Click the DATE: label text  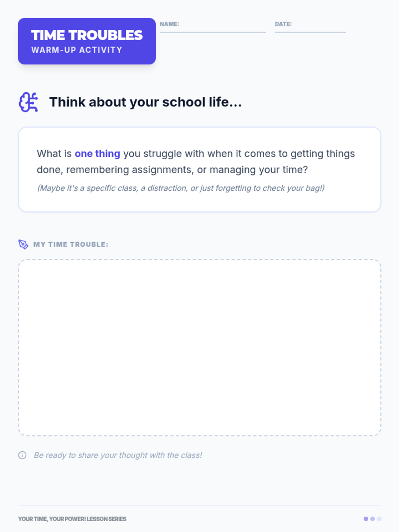pyautogui.click(x=283, y=24)
